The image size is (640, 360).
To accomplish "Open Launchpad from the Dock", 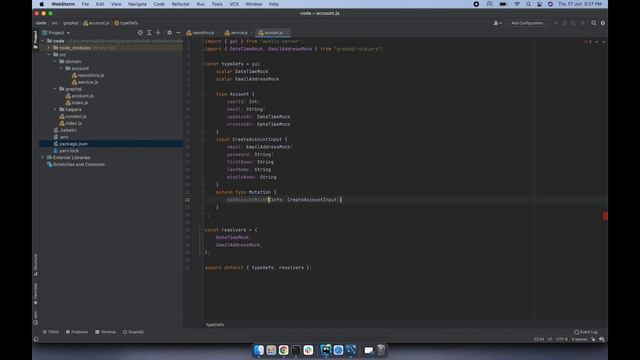I will pos(271,350).
